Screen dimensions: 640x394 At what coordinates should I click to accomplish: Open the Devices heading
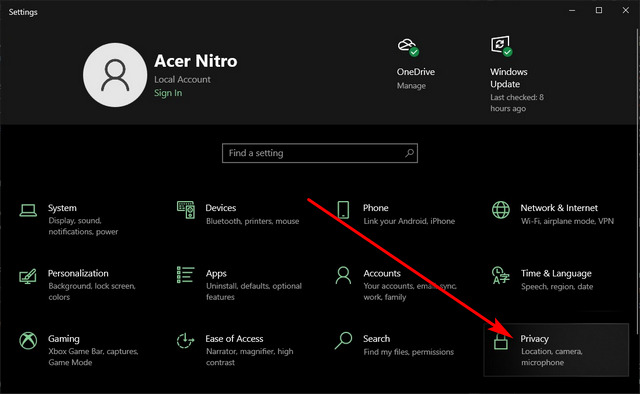point(220,208)
